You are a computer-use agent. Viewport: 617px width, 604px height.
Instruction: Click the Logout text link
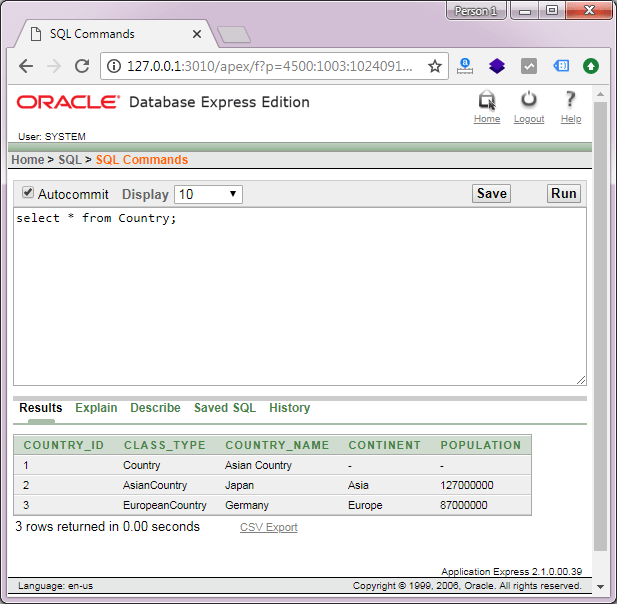coord(528,119)
